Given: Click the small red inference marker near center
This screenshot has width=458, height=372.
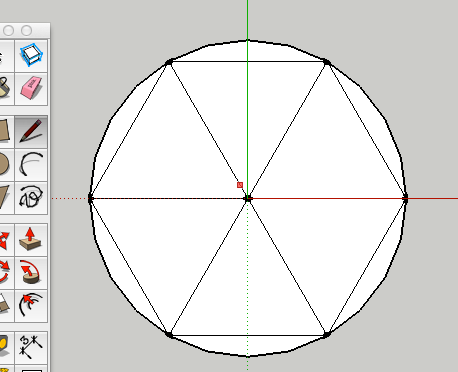Looking at the screenshot, I should click(240, 185).
